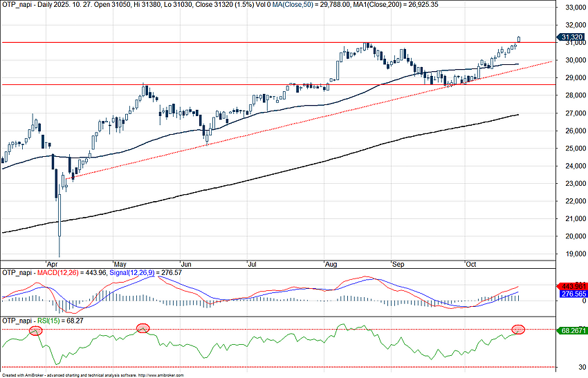Select the middle red circle on RSI
Image resolution: width=588 pixels, height=378 pixels.
143,328
